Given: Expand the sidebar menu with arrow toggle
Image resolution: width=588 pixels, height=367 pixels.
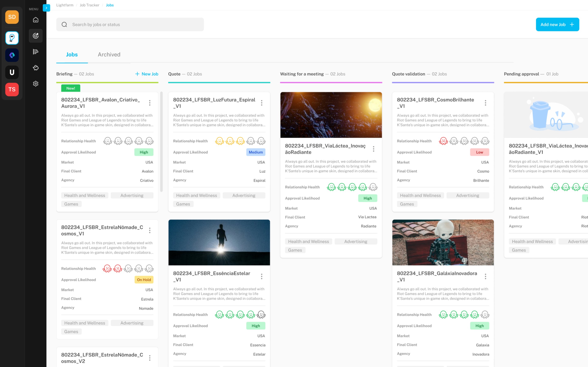Looking at the screenshot, I should point(46,8).
